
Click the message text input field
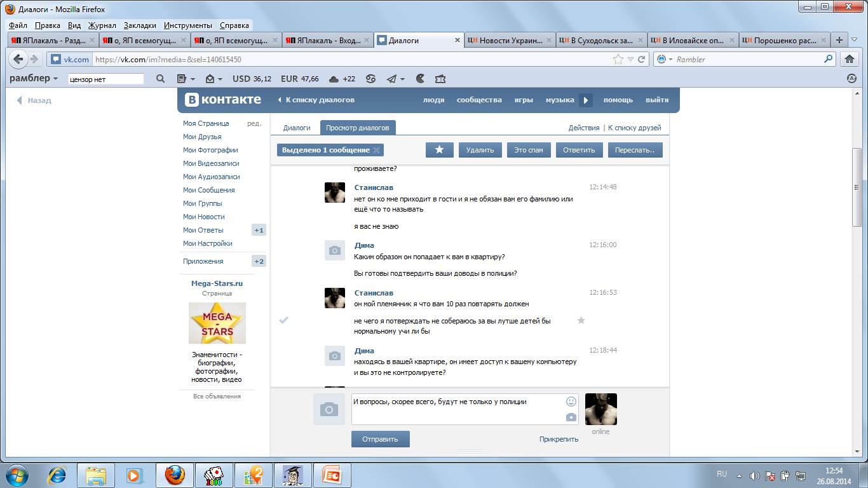[465, 409]
